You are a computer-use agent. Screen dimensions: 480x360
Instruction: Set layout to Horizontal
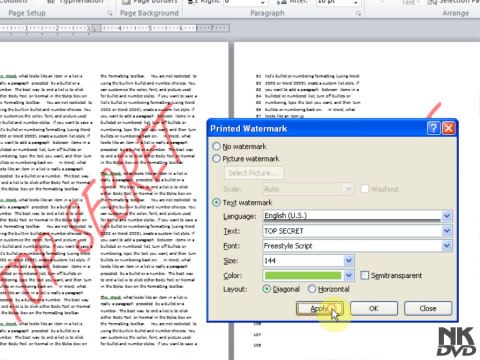pyautogui.click(x=312, y=289)
